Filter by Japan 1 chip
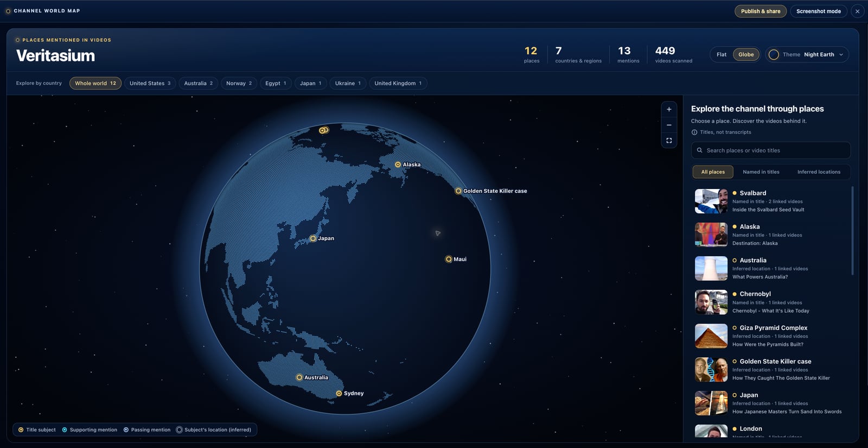 tap(310, 83)
